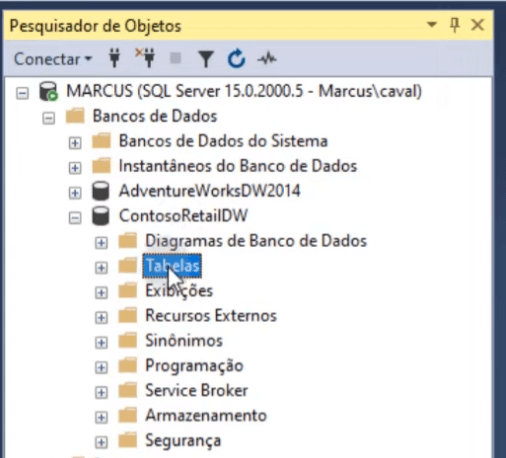The image size is (506, 458).
Task: Collapse the Bancos de Dados folder
Action: point(49,118)
